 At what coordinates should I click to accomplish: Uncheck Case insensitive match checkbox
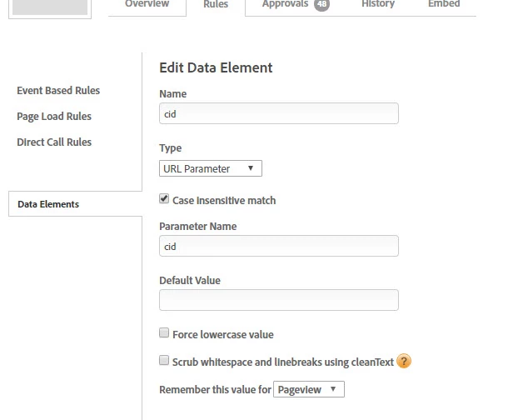(x=164, y=200)
